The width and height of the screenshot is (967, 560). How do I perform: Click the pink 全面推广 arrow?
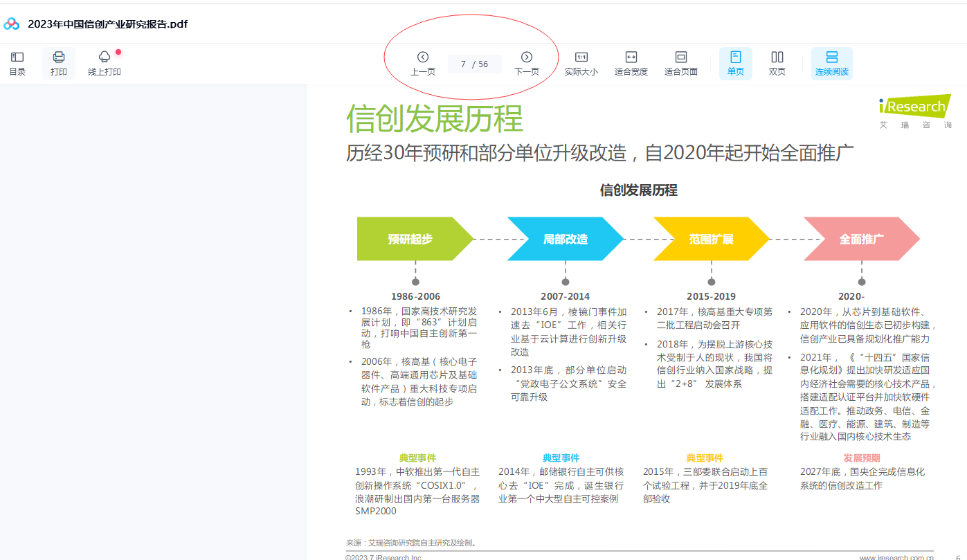click(860, 239)
